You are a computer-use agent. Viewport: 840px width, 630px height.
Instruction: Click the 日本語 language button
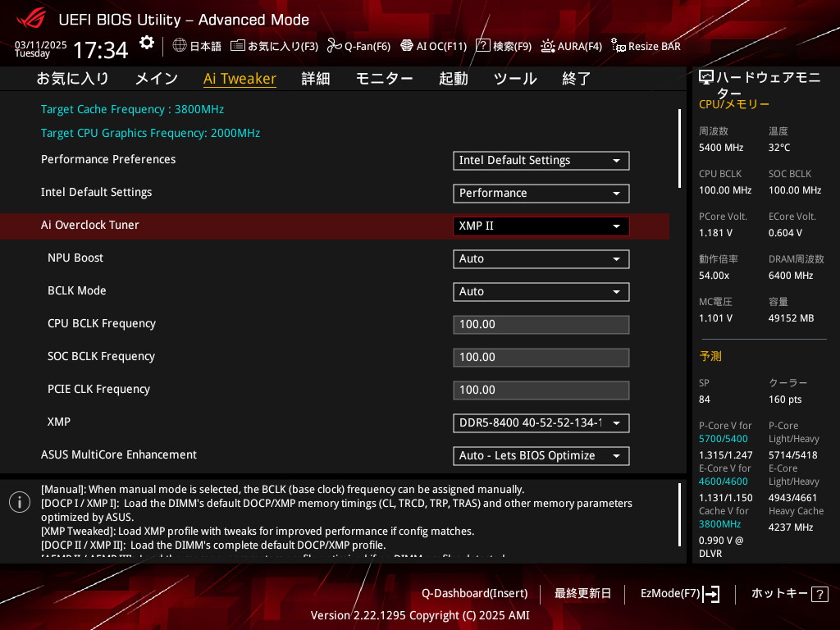(x=205, y=47)
